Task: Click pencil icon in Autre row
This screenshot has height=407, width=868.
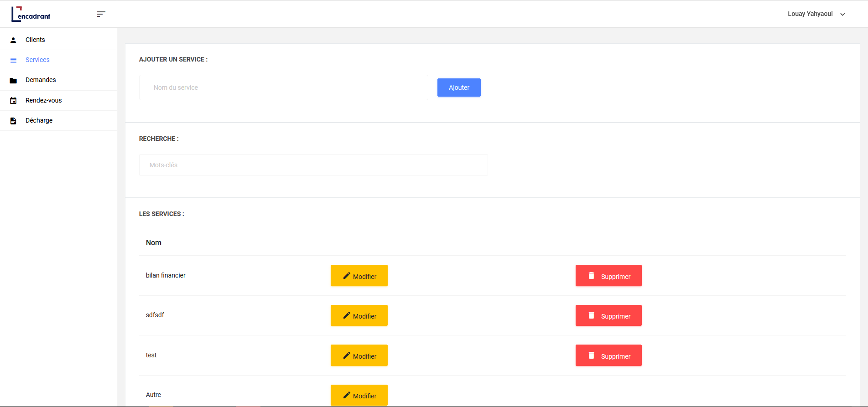Action: tap(347, 395)
